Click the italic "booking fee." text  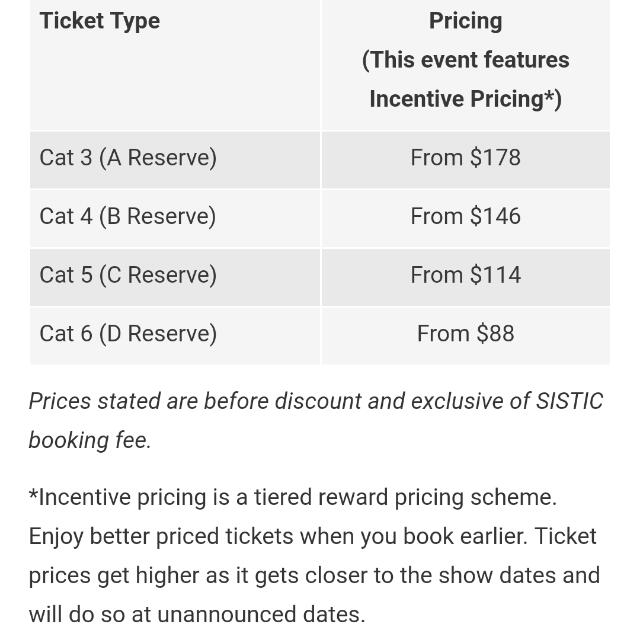pos(90,440)
